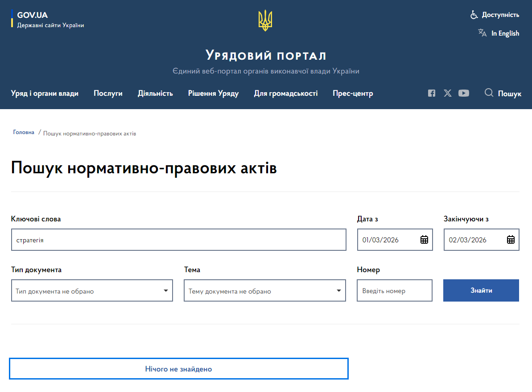Select the Рішення Уряду menu item

click(x=213, y=93)
